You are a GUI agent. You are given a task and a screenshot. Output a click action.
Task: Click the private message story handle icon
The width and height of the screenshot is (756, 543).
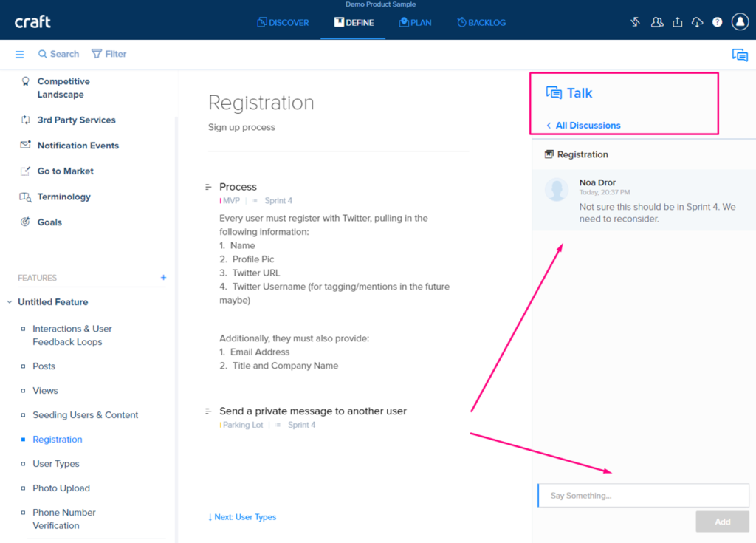208,411
